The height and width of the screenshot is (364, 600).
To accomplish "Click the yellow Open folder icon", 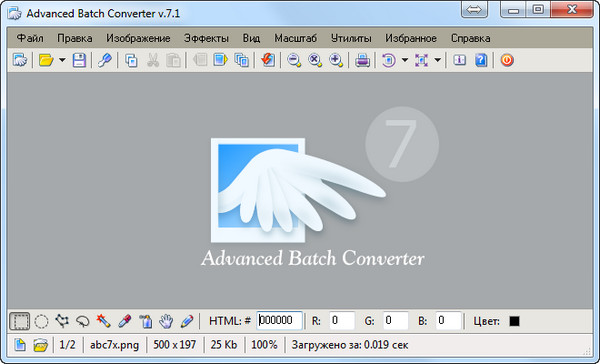I will (x=46, y=60).
